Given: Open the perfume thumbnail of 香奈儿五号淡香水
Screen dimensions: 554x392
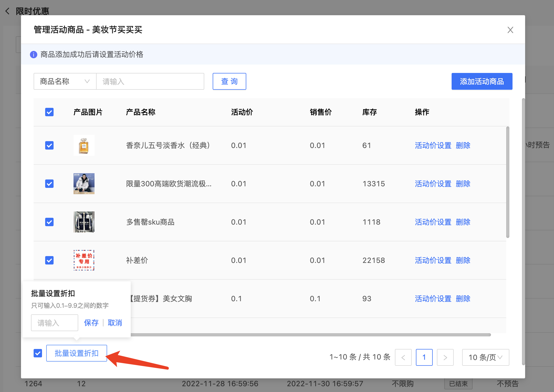Looking at the screenshot, I should [x=84, y=145].
